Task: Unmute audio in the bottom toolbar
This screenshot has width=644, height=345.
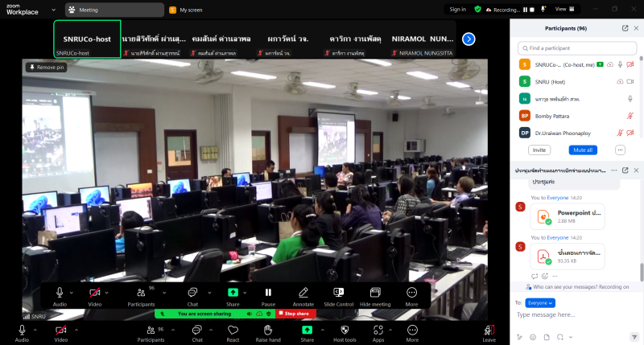Action: [x=21, y=330]
